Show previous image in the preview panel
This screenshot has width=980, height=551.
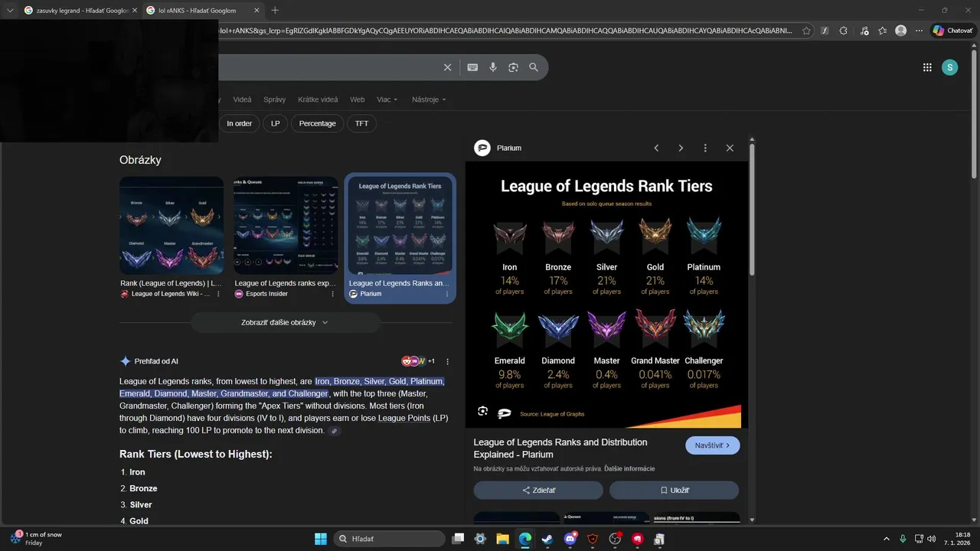pos(656,148)
